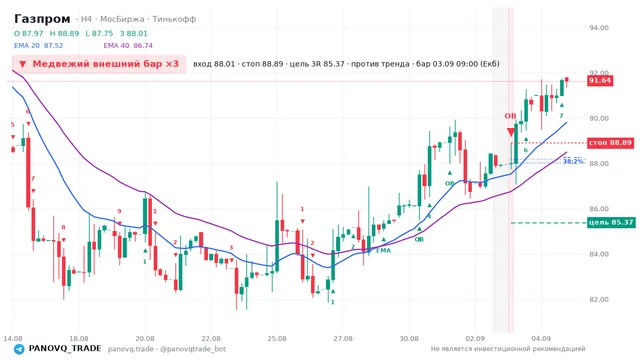Select the Медвежий внешний бар ×3 badge
The width and height of the screenshot is (640, 360).
99,64
